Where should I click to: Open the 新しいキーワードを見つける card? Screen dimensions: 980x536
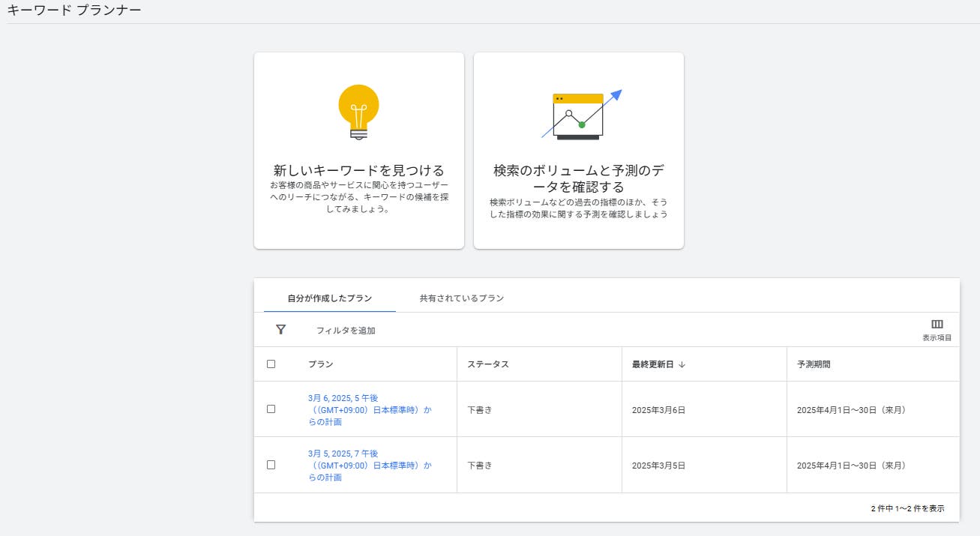[359, 151]
